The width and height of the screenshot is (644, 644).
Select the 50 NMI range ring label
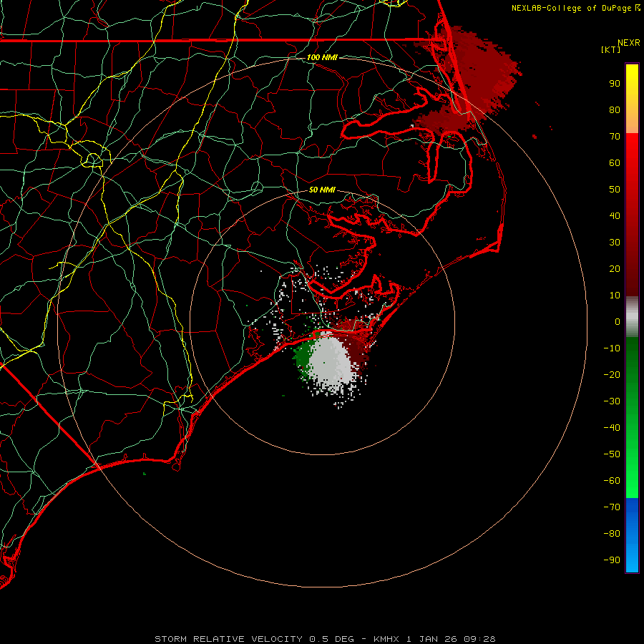pyautogui.click(x=322, y=190)
